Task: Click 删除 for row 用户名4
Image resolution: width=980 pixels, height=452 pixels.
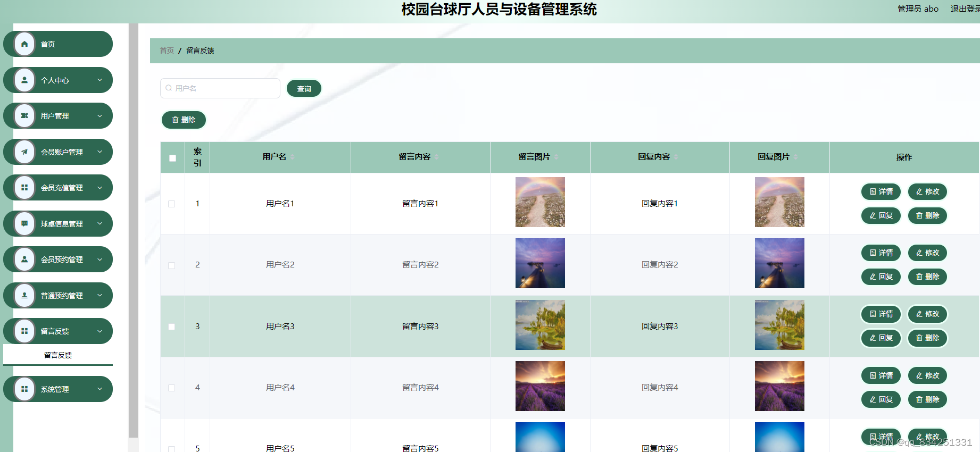Action: tap(927, 399)
